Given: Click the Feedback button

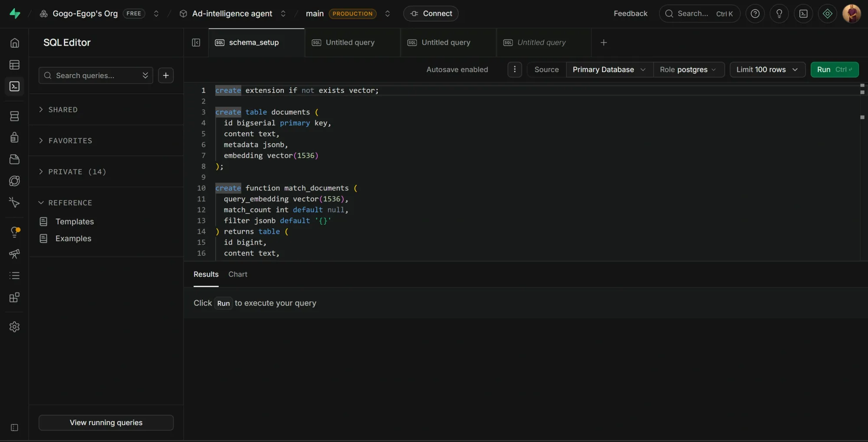Looking at the screenshot, I should tap(630, 13).
